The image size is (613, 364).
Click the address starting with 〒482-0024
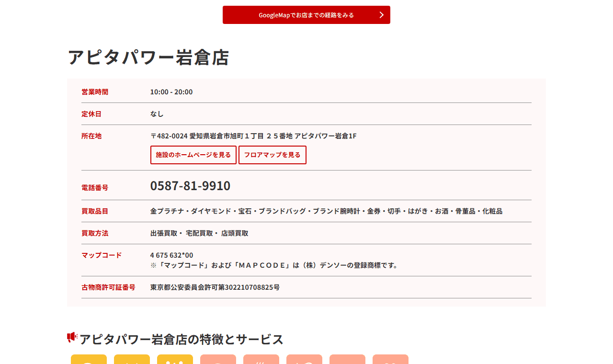(x=253, y=136)
